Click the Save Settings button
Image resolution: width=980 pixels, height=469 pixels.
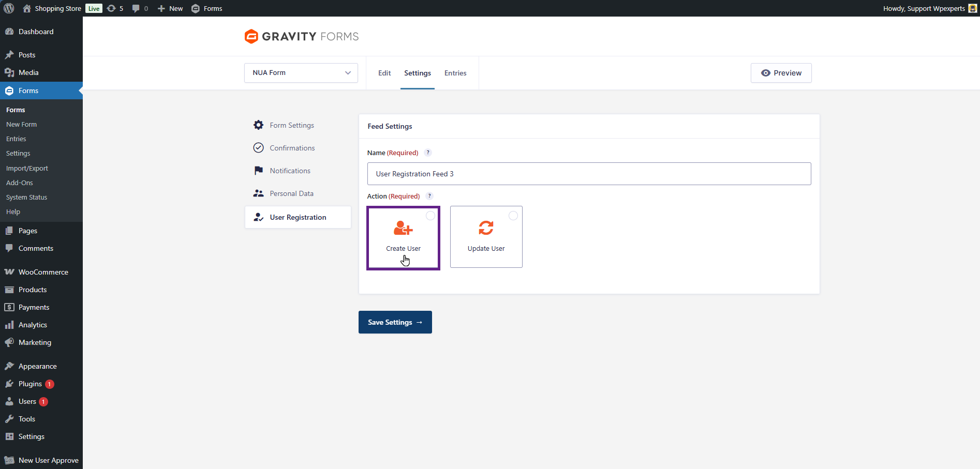coord(395,322)
